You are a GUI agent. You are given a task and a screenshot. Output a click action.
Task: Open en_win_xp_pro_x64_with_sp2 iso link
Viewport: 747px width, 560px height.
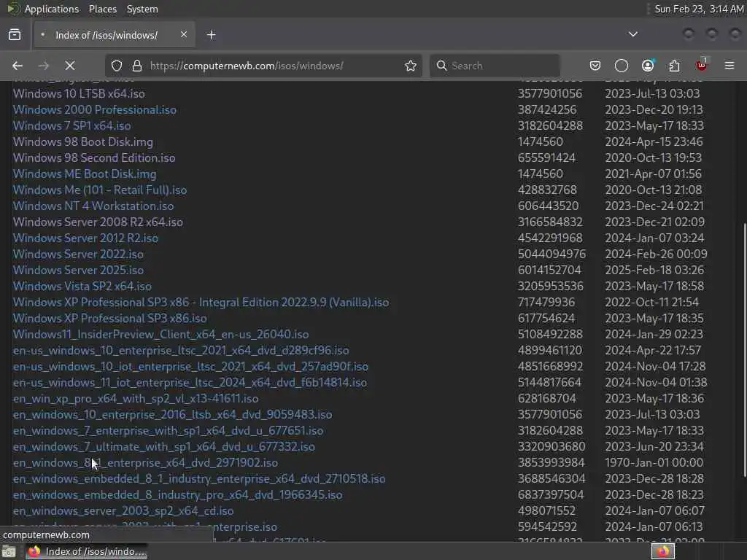[x=136, y=399]
